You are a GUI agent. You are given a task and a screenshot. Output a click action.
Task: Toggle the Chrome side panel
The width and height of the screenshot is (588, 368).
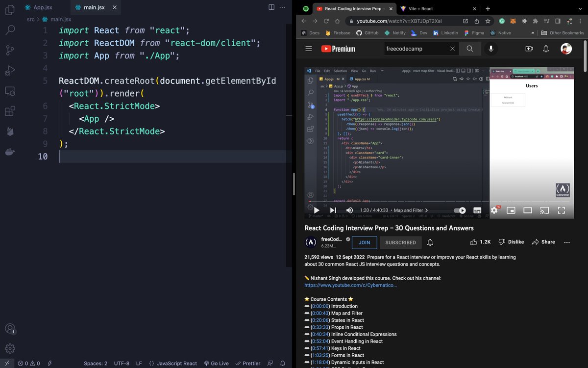[558, 21]
